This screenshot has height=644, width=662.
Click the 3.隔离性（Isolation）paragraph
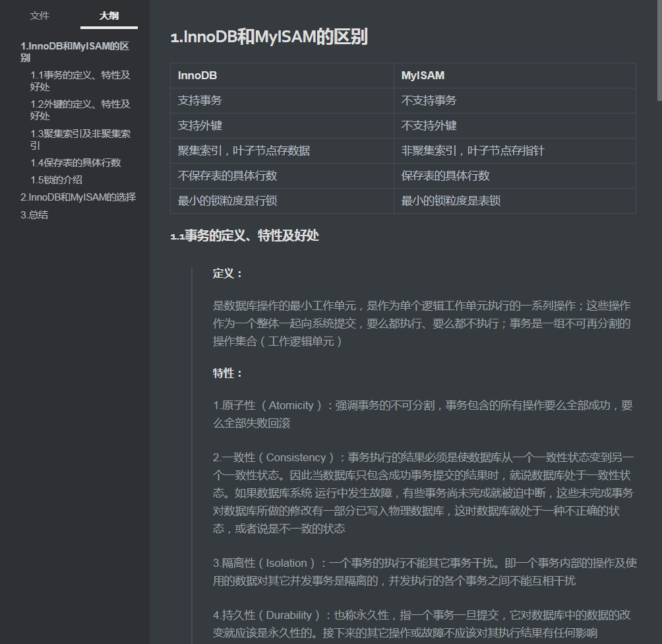(x=425, y=571)
